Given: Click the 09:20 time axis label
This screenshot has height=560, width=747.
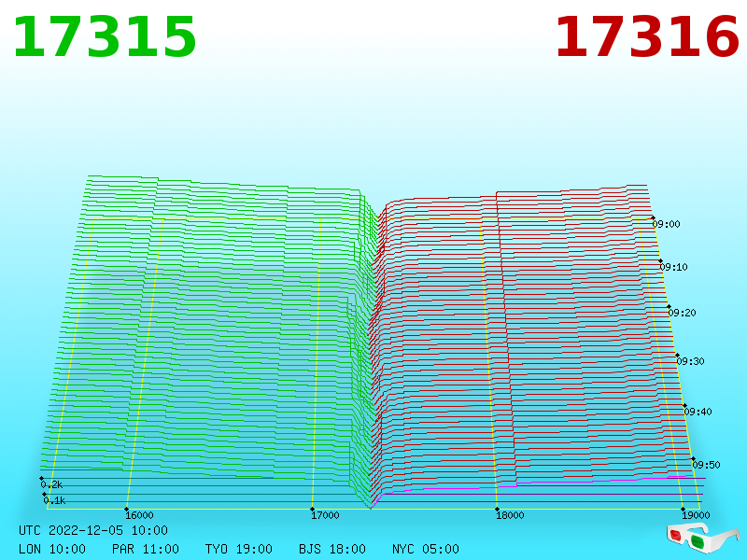Looking at the screenshot, I should pos(683,313).
